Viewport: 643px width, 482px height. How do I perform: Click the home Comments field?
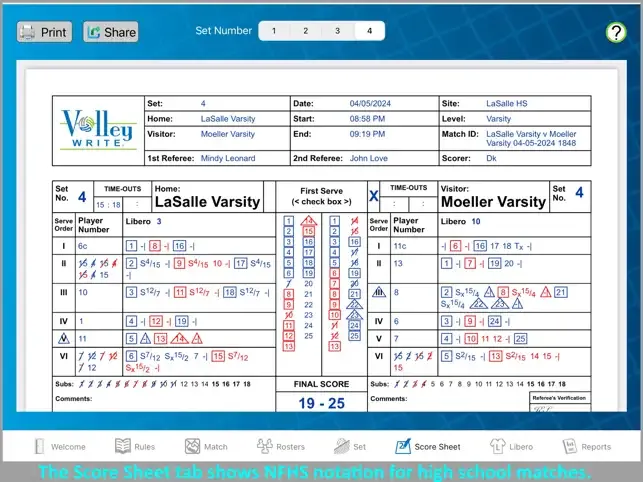point(164,400)
